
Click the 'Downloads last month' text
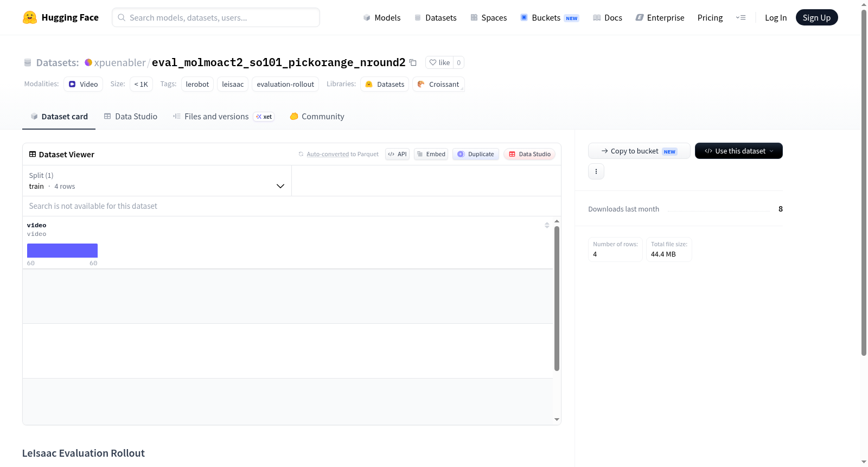coord(623,209)
